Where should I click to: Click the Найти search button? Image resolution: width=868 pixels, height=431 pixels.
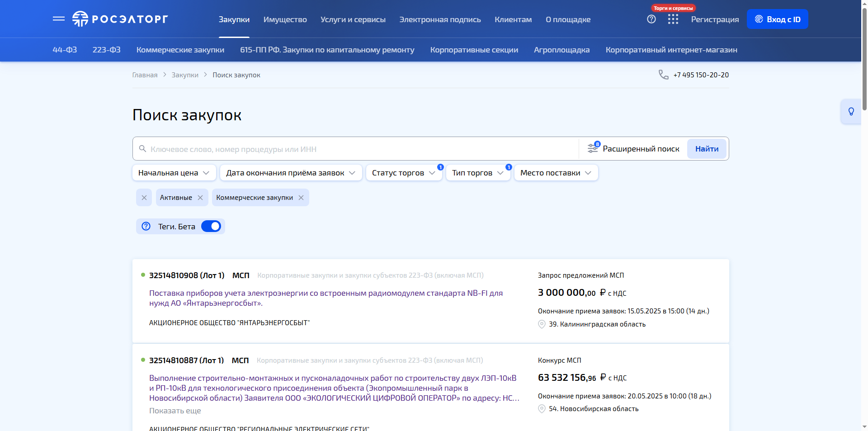click(x=707, y=149)
